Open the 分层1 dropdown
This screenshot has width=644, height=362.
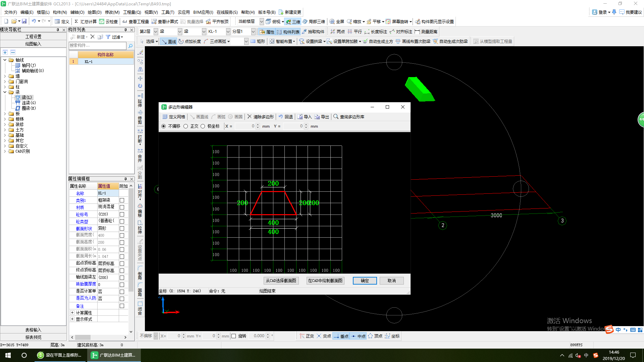[253, 32]
